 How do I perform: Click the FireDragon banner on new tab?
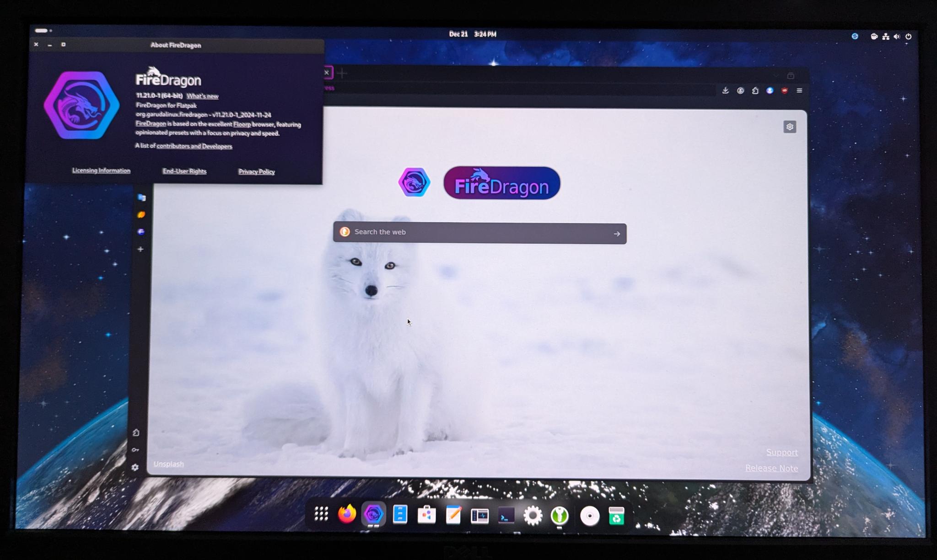502,183
